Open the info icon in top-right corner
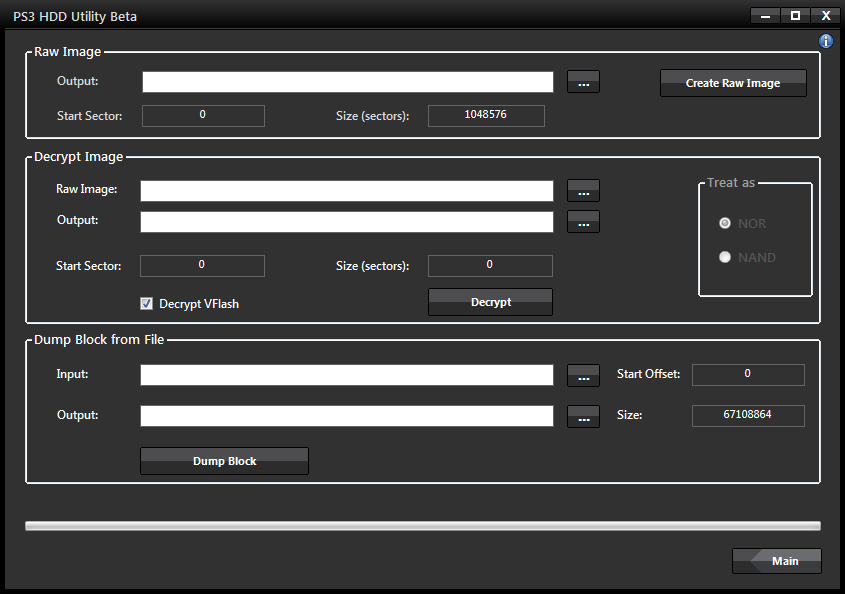The height and width of the screenshot is (594, 845). click(x=826, y=41)
